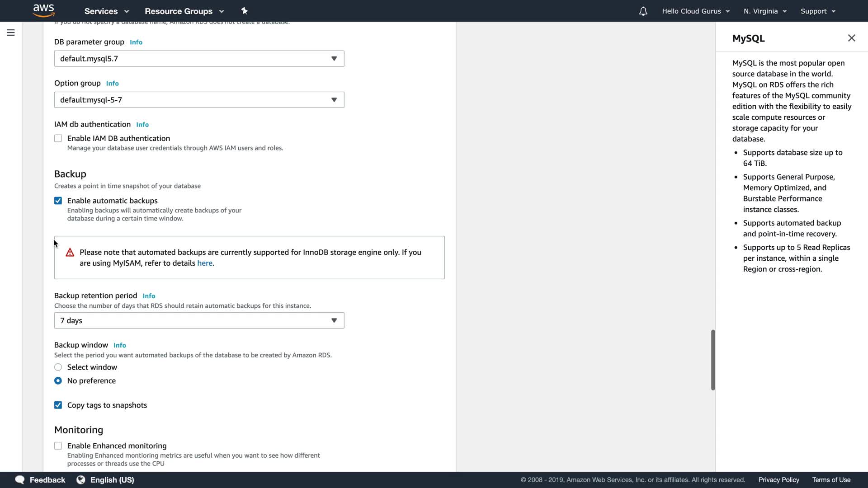This screenshot has height=488, width=868.
Task: Open the DB parameter group dropdown
Action: point(199,59)
